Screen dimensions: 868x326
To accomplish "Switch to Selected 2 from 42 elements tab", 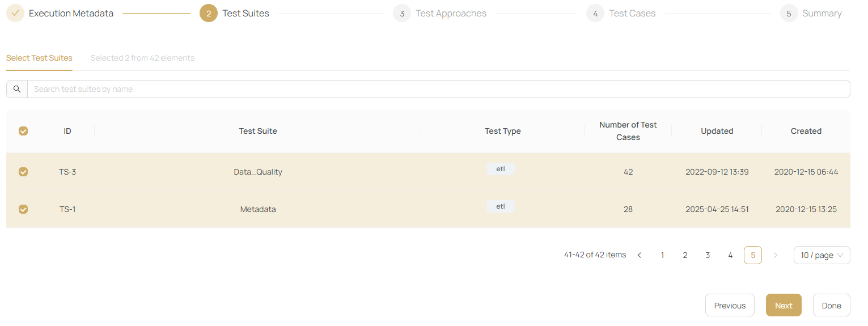I will [x=142, y=58].
